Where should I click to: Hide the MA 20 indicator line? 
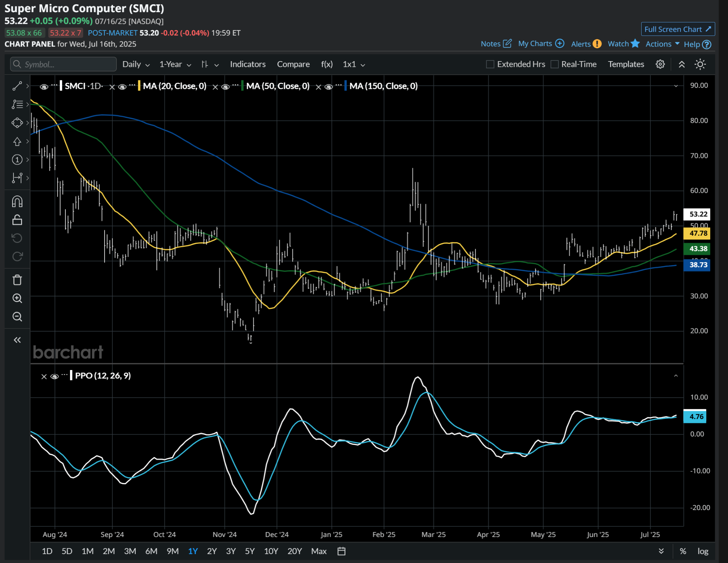coord(122,87)
